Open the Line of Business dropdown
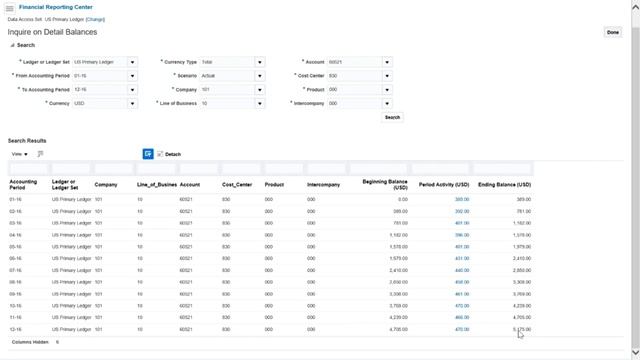640x360 pixels. coord(260,104)
